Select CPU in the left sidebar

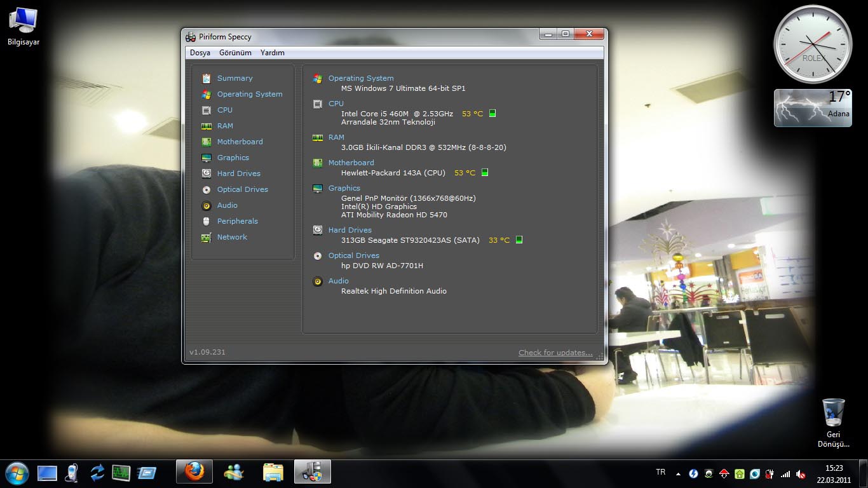(x=225, y=110)
